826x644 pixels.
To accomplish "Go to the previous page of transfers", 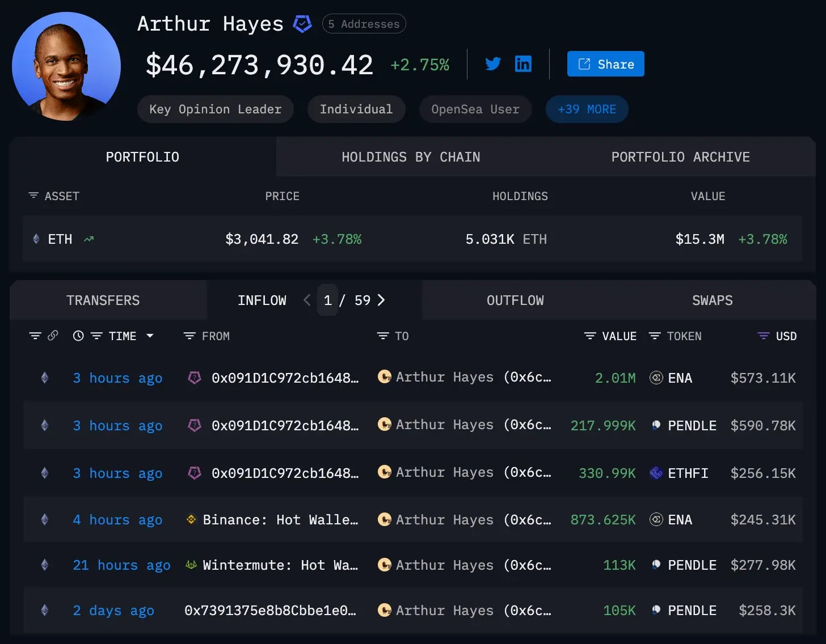I will (307, 300).
